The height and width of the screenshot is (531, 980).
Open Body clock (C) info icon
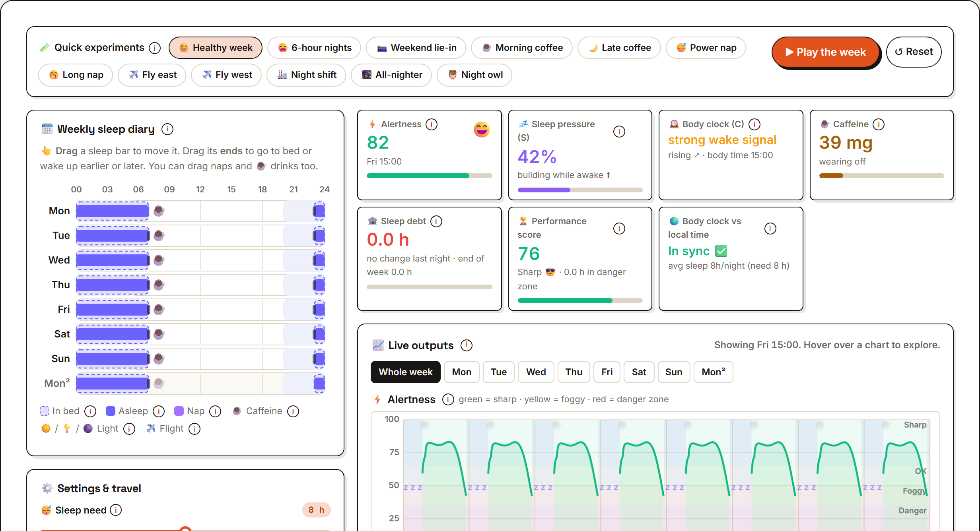point(754,124)
